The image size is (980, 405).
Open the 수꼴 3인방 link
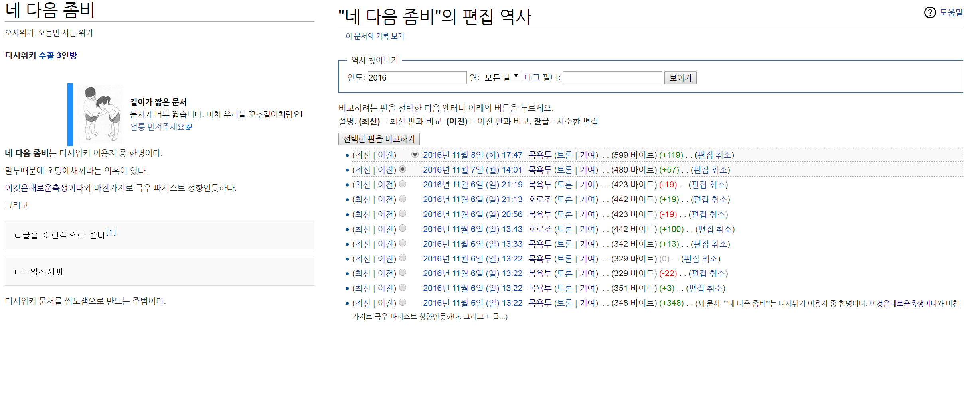(x=58, y=55)
